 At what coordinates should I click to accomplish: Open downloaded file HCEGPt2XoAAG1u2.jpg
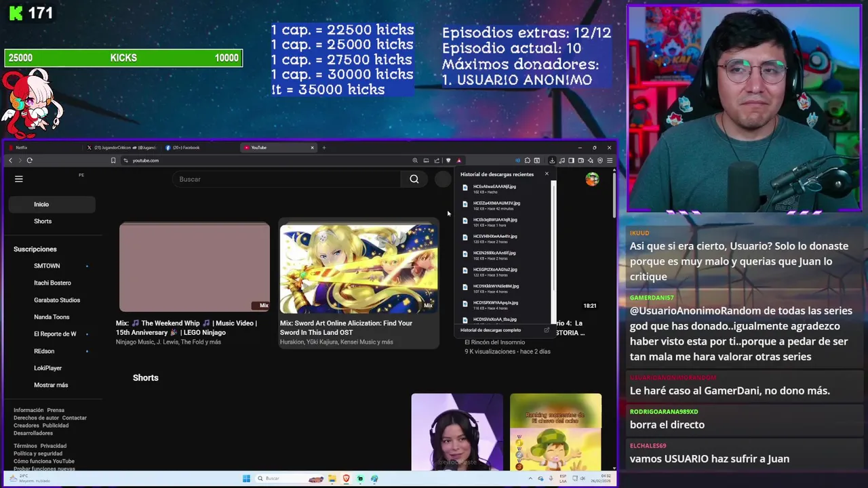click(x=505, y=272)
